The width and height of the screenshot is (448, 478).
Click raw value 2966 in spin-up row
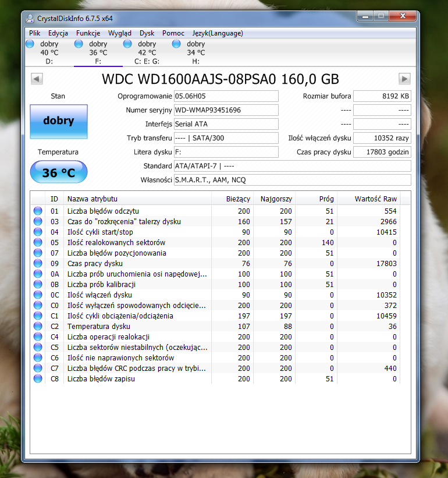pyautogui.click(x=388, y=221)
